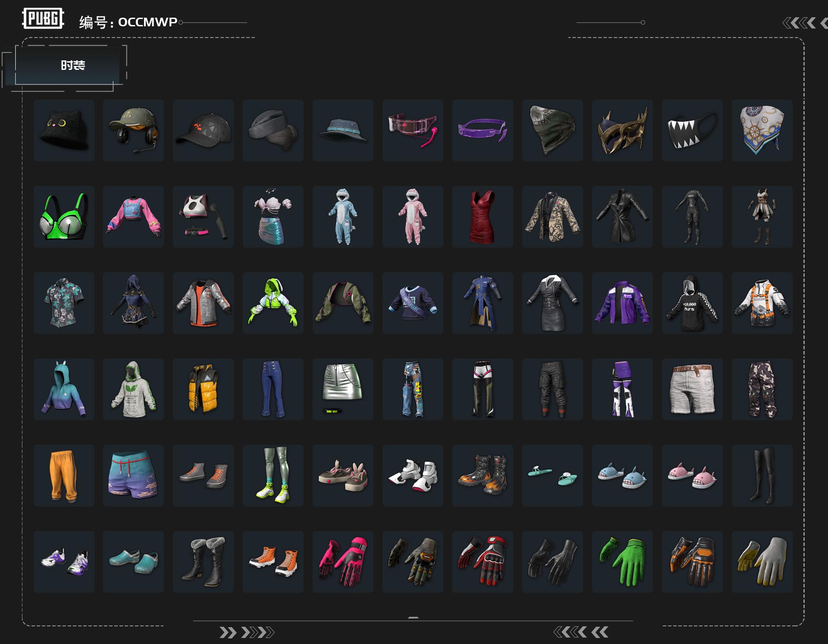Select the red sleeveless dress

click(x=483, y=217)
